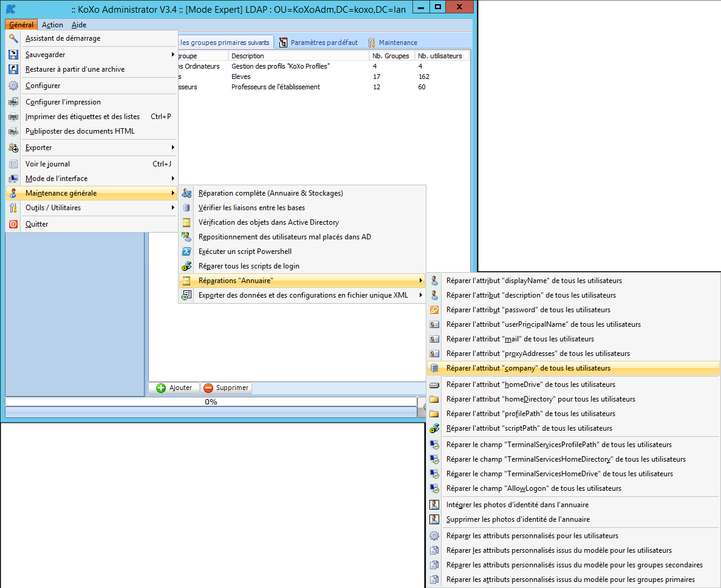721x588 pixels.
Task: Click the Configurer l'impression printer icon
Action: coord(13,102)
